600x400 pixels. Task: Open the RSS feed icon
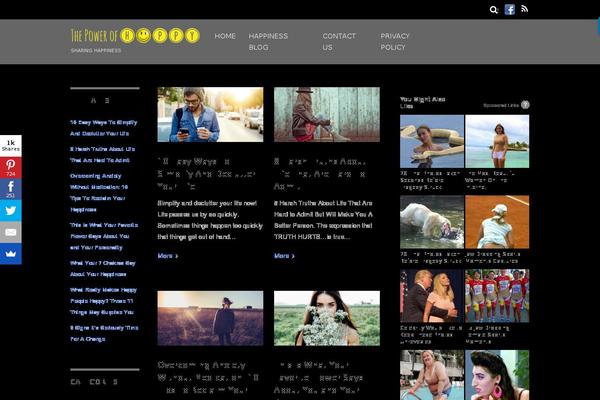pos(524,9)
